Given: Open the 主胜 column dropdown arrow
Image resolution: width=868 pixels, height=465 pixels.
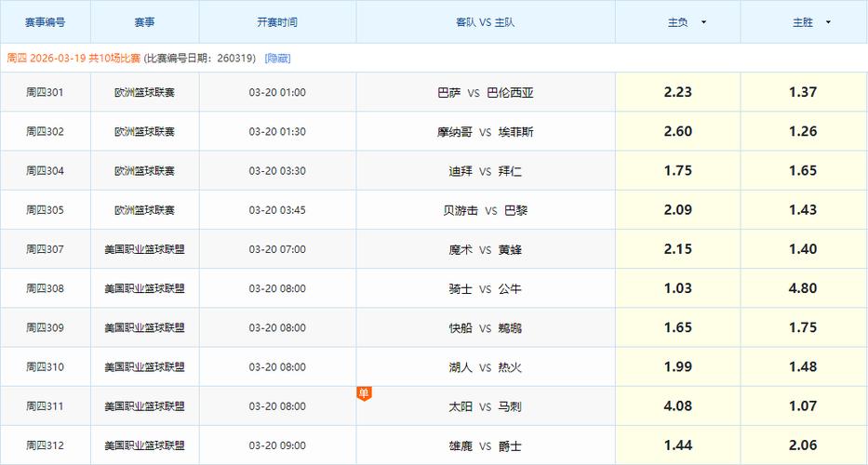Looking at the screenshot, I should [828, 22].
